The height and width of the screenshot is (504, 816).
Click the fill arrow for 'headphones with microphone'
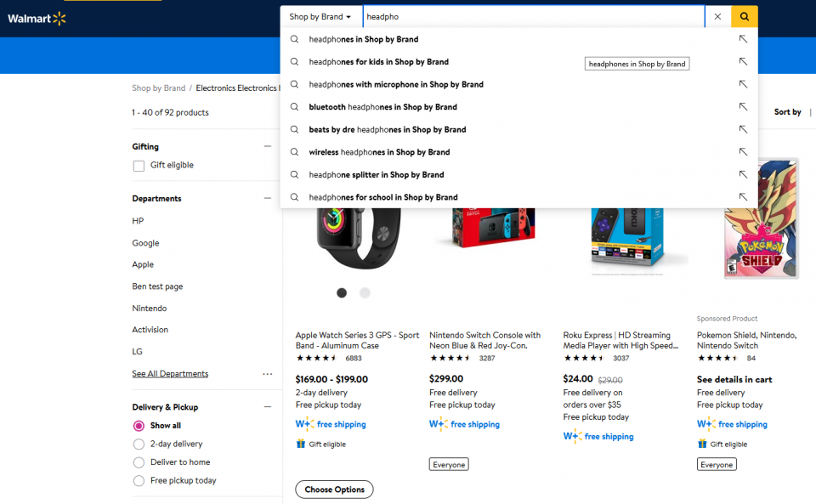pos(743,84)
